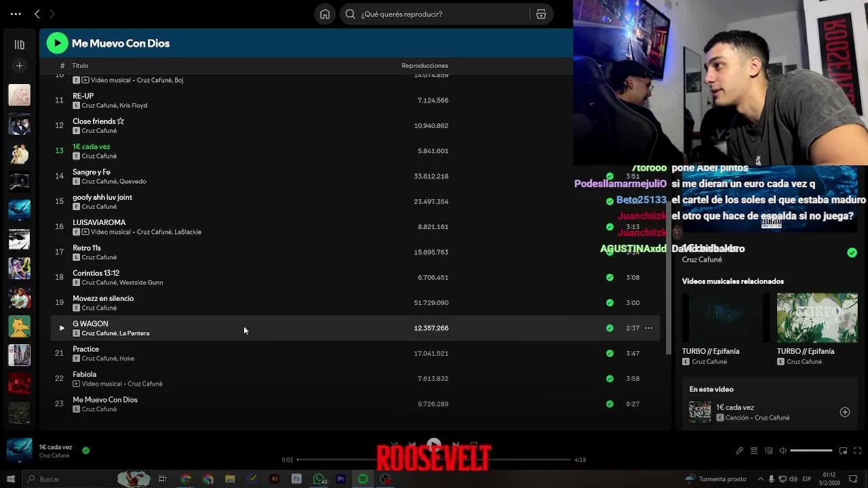Open the Quevedo artist link
Screen dimensions: 868x488
(132, 182)
